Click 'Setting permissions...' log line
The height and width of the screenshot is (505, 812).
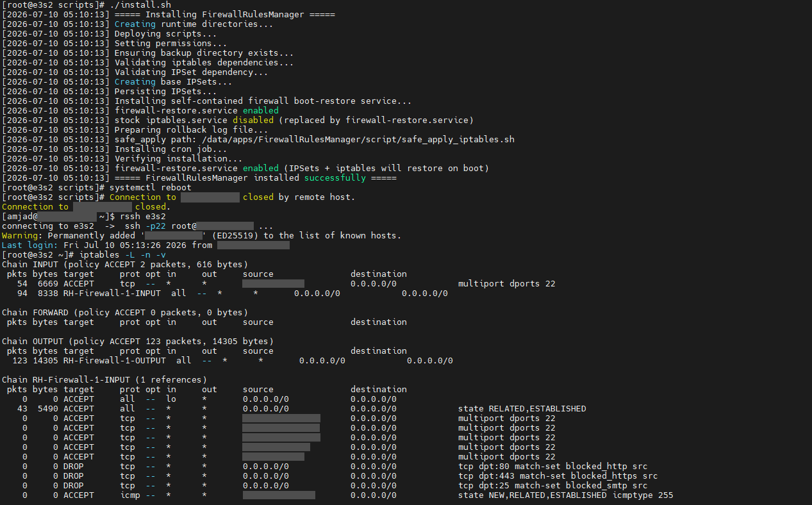(x=115, y=43)
